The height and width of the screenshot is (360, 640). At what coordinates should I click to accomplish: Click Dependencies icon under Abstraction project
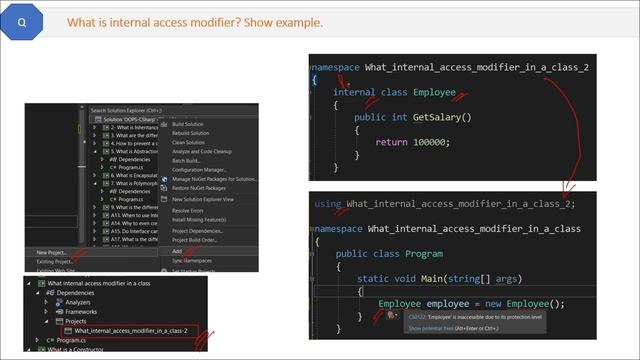(113, 160)
